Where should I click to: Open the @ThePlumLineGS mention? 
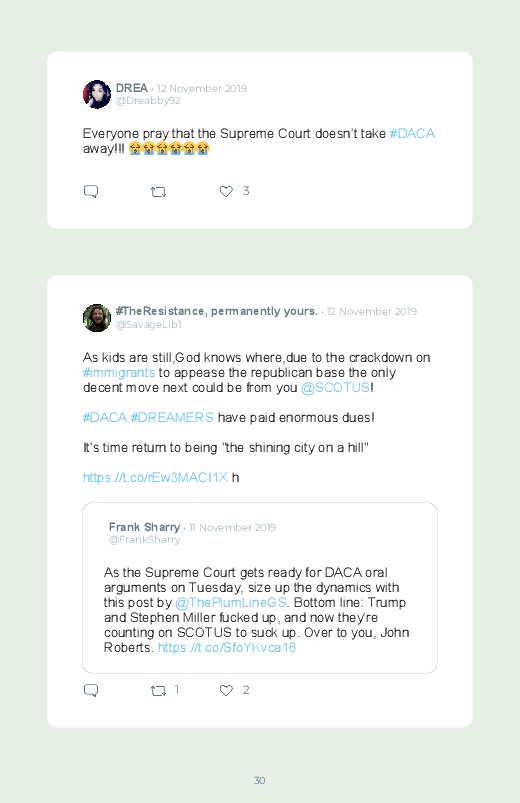click(x=231, y=602)
